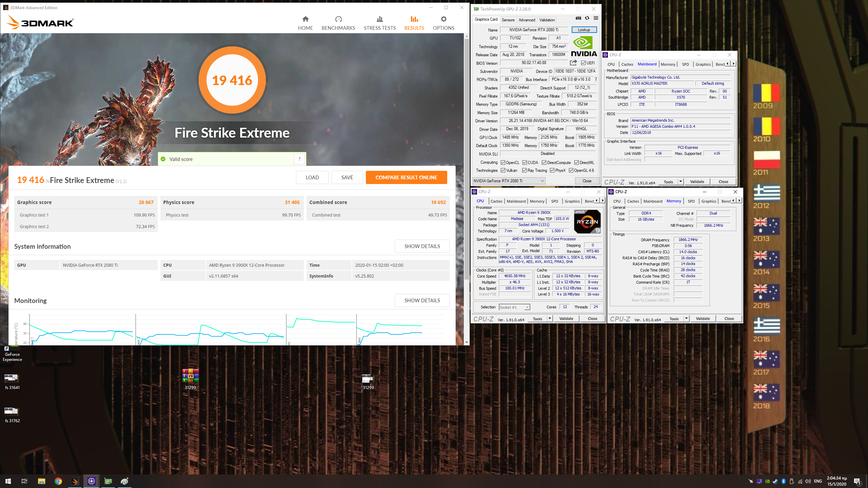
Task: Open the Bluetooth tray icon
Action: point(784,481)
